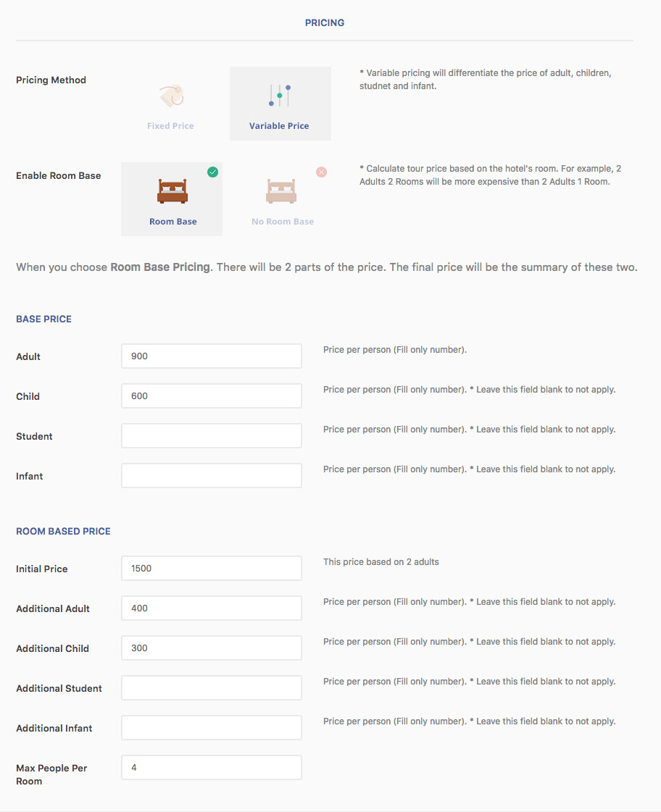Select the empty Additional Infant field
Screen dimensions: 661x812
(211, 728)
